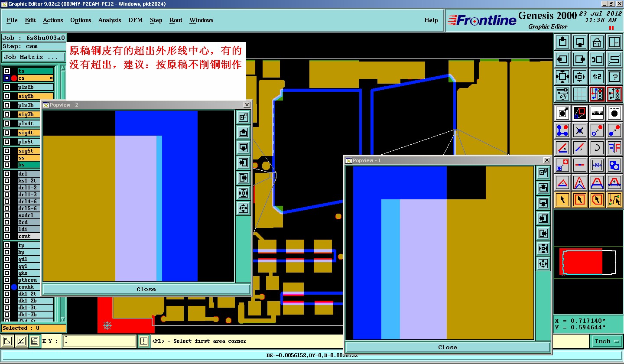Click the red color dot on the cs layer
624x364 pixels.
[x=14, y=78]
